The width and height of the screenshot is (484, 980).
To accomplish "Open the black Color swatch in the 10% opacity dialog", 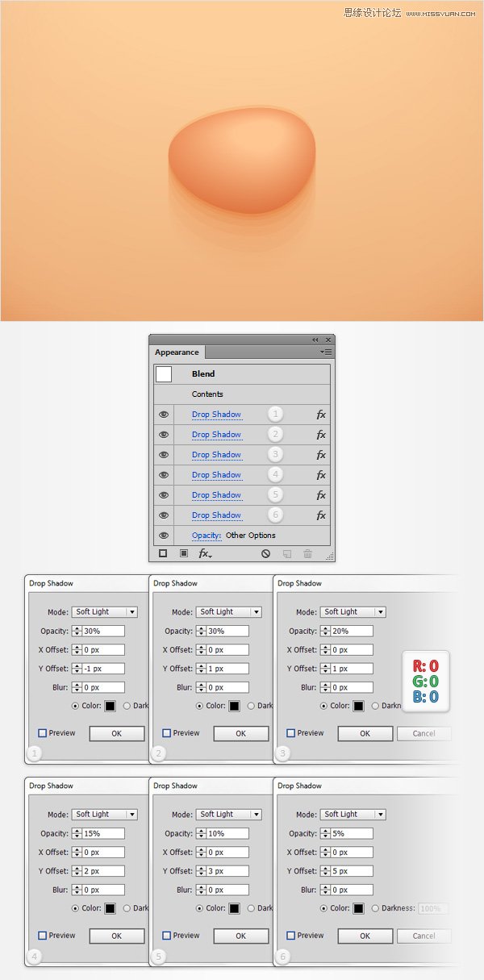I will click(x=234, y=908).
